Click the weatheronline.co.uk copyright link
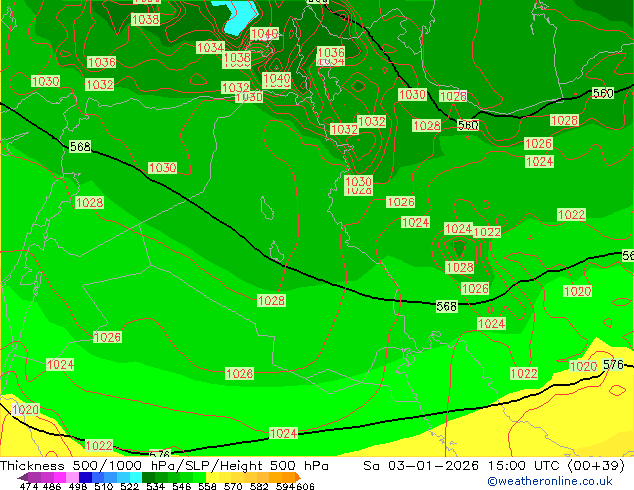The height and width of the screenshot is (490, 634). pyautogui.click(x=550, y=481)
